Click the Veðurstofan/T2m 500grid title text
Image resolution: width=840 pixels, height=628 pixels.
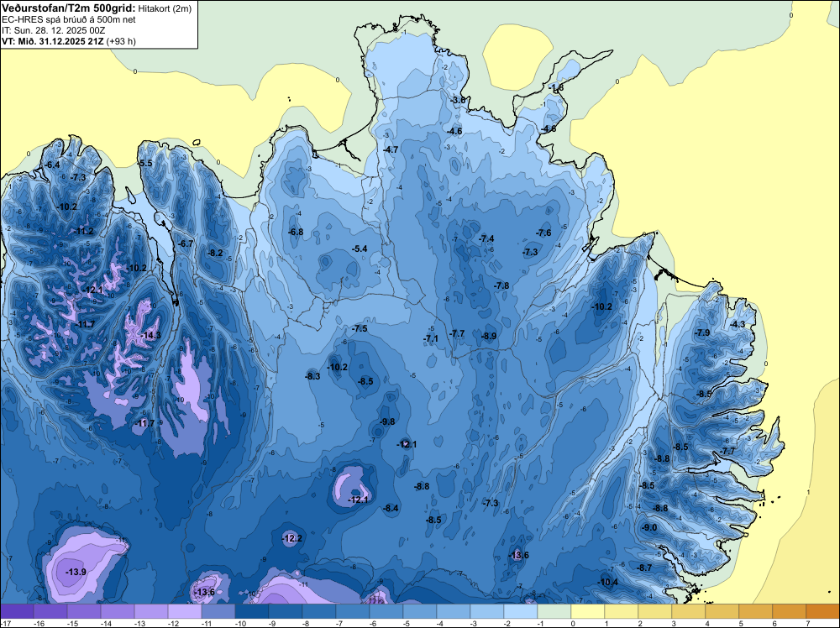click(69, 8)
